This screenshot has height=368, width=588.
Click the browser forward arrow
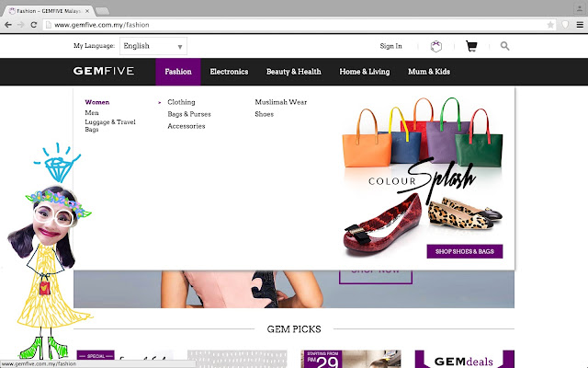click(x=20, y=25)
